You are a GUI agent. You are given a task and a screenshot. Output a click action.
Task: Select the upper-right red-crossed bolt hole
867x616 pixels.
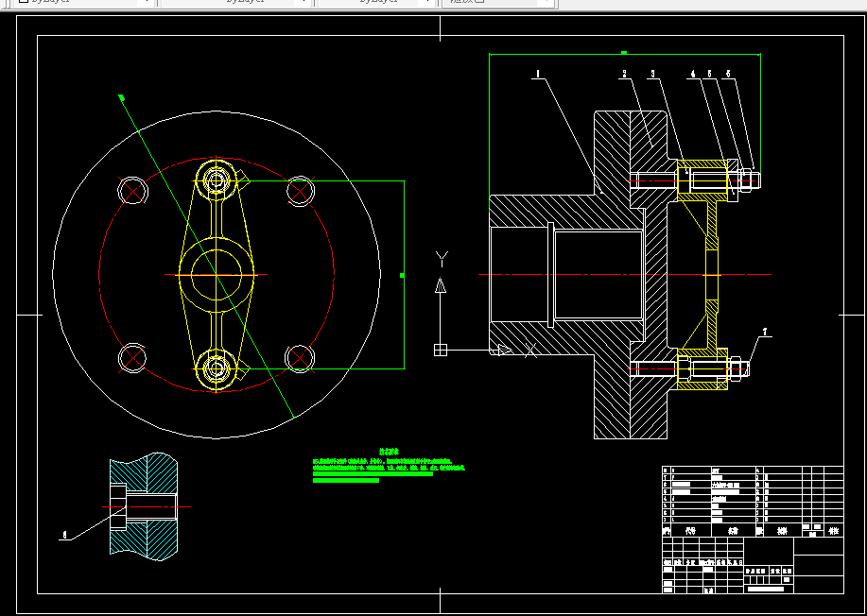301,191
